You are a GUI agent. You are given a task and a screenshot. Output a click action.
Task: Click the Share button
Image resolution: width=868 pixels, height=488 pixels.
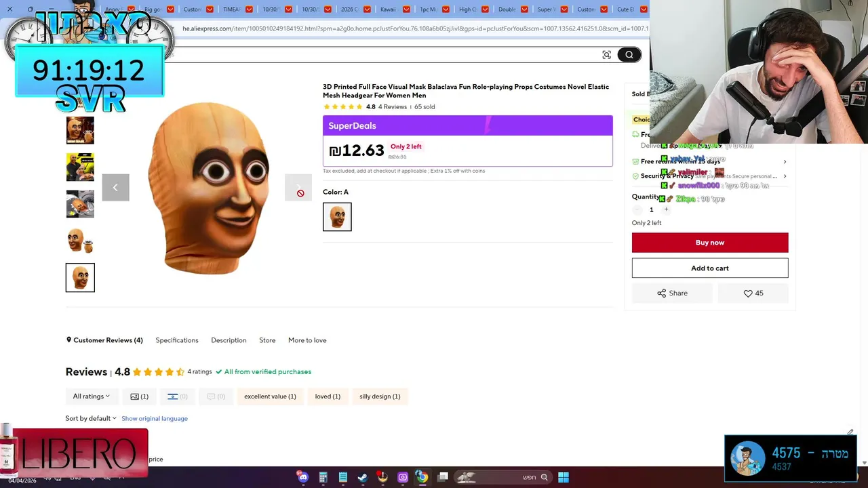click(x=672, y=293)
